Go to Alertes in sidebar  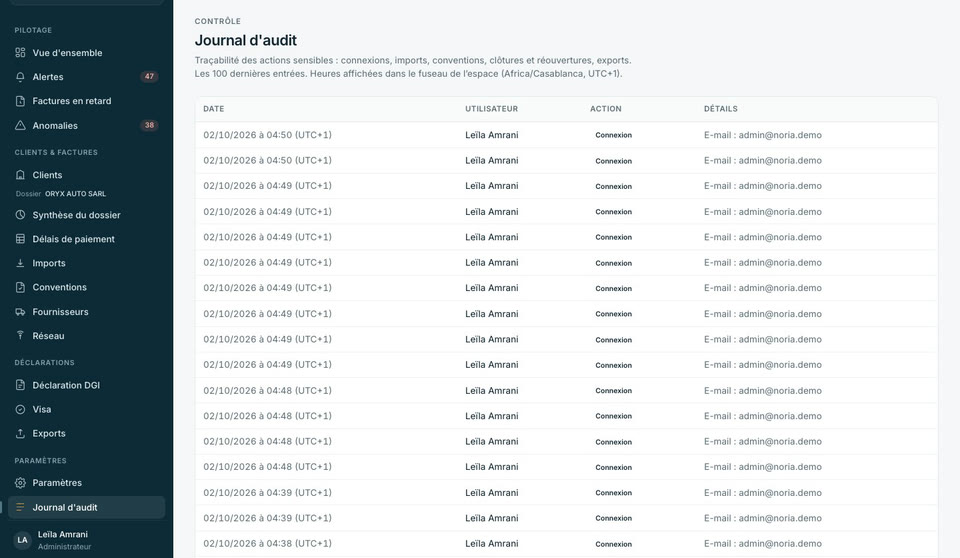(x=86, y=77)
